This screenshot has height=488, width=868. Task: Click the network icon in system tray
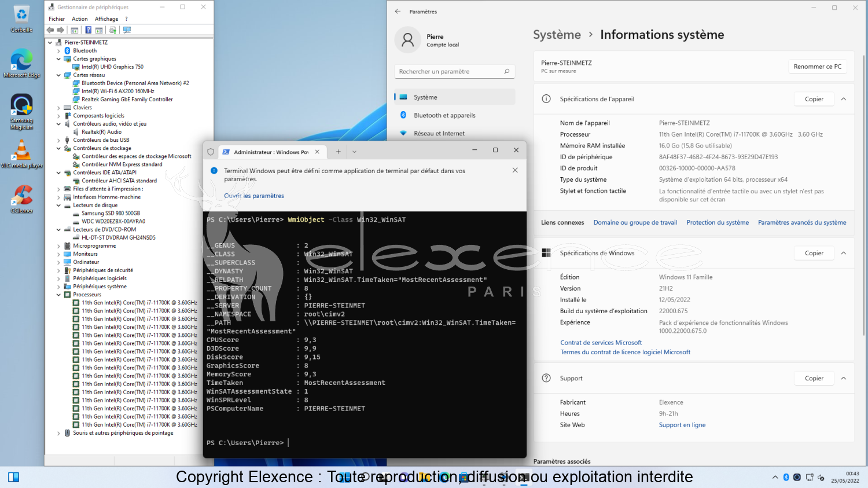(x=810, y=477)
